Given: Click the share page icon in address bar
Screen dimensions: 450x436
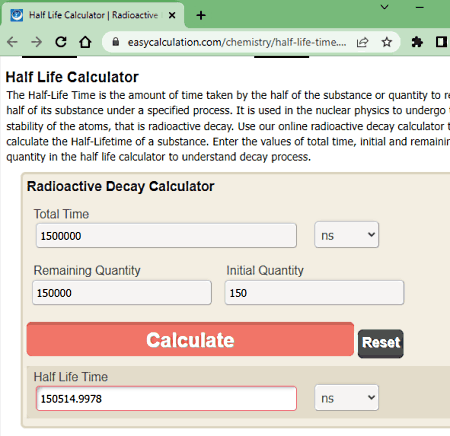Looking at the screenshot, I should (x=362, y=42).
